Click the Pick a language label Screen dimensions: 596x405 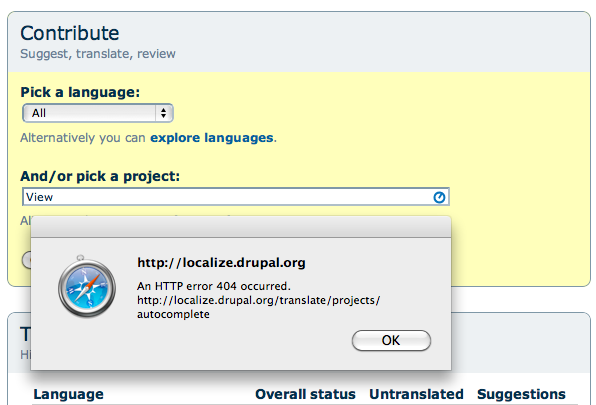click(80, 92)
